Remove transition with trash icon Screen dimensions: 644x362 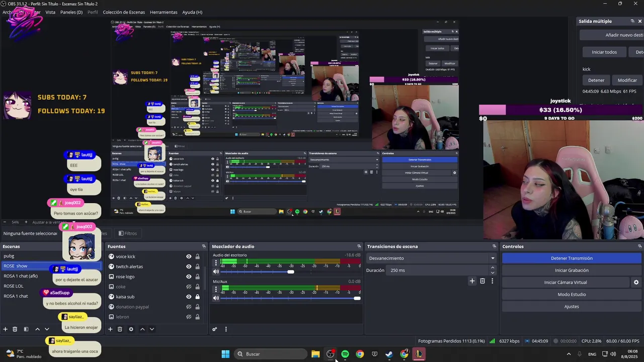(482, 281)
